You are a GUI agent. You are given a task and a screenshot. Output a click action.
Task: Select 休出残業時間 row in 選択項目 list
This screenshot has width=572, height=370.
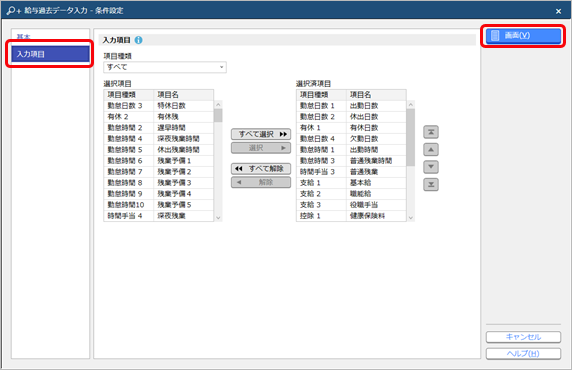pos(159,150)
